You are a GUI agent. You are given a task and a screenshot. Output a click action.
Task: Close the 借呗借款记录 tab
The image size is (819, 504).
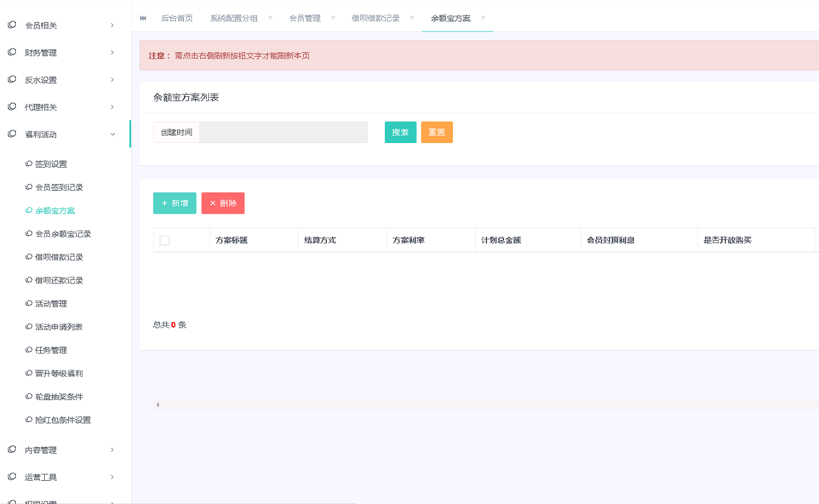pos(412,18)
